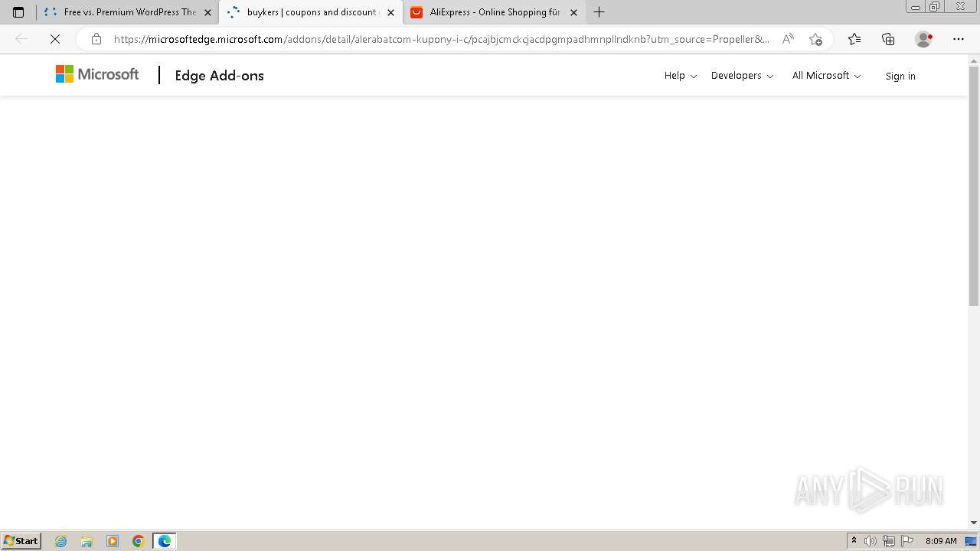Image resolution: width=980 pixels, height=551 pixels.
Task: Open the network tray icon
Action: coord(888,541)
